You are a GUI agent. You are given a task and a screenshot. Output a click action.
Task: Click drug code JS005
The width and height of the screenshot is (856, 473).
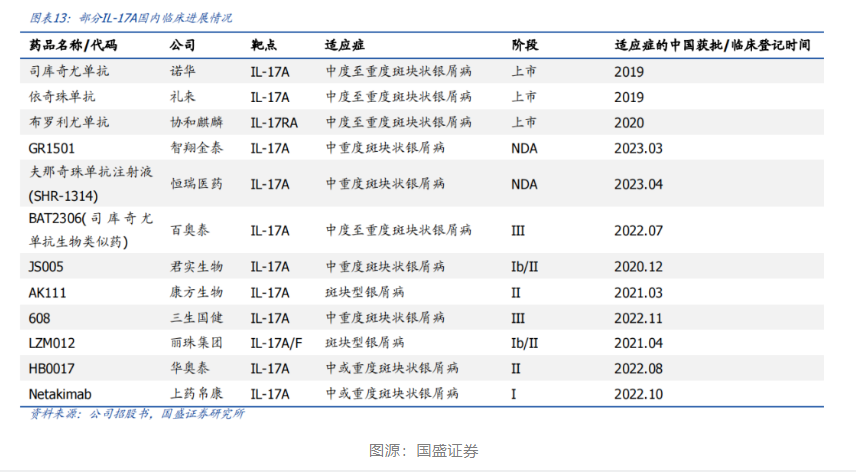(x=46, y=267)
